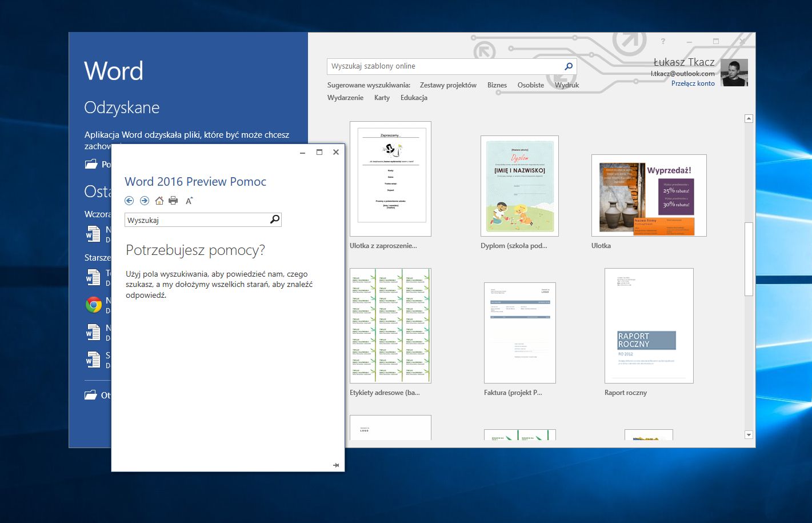Open Etykiety adresowe template
The width and height of the screenshot is (812, 523).
390,326
